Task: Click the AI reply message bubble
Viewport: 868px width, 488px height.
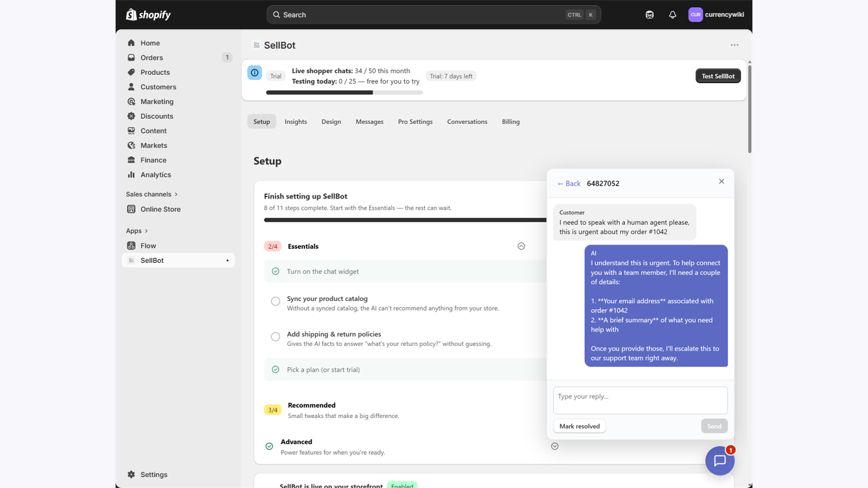Action: 656,306
